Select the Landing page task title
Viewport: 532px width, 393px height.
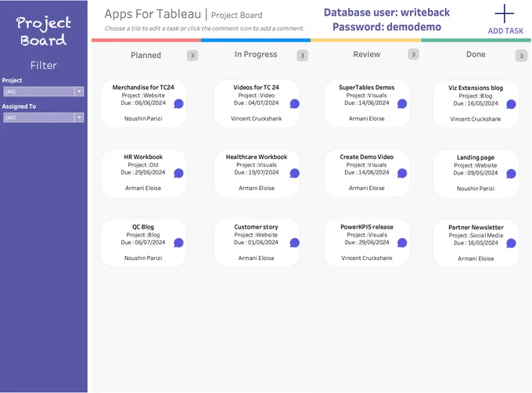point(476,157)
